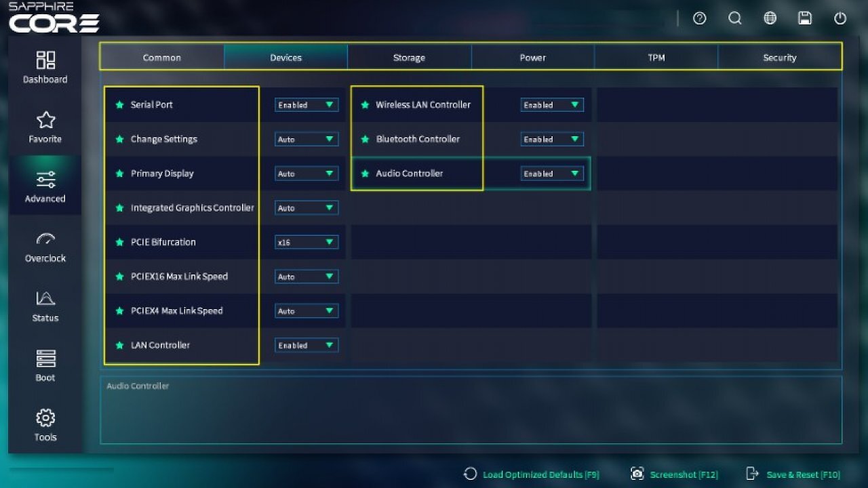Screen dimensions: 868x488
Task: Toggle favorite star for Primary Display
Action: click(119, 174)
